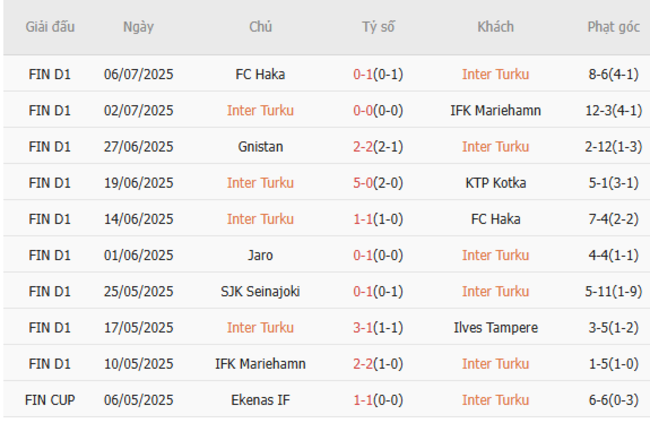650x423 pixels.
Task: Click the 12-3(4-1) corner kicks cell
Action: [x=613, y=110]
